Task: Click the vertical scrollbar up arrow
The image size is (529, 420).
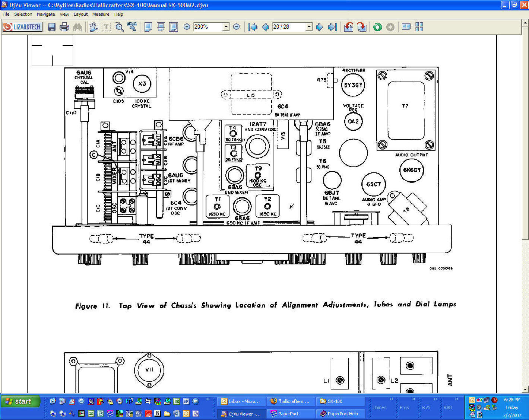Action: tap(525, 22)
